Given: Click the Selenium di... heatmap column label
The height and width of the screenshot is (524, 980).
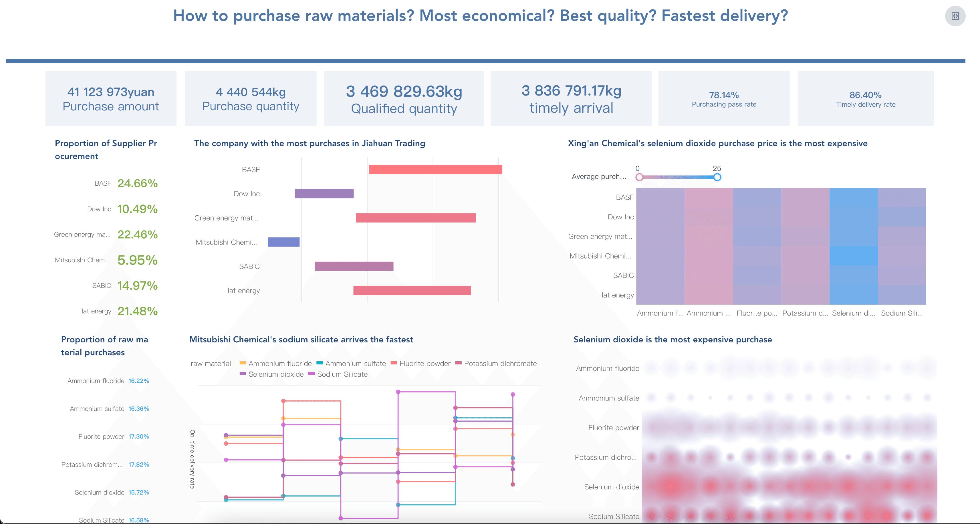Looking at the screenshot, I should 853,313.
